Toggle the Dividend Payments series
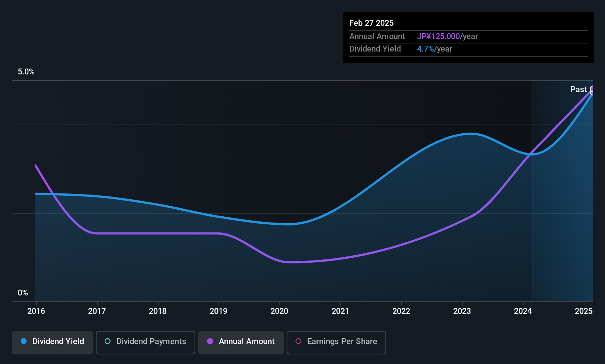605x364 pixels. click(146, 342)
